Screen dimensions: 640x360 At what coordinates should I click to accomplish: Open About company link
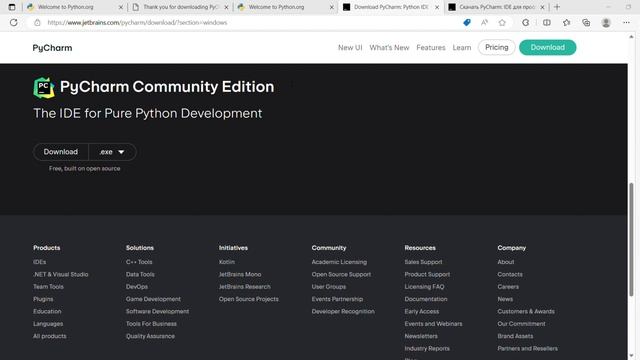tap(506, 262)
